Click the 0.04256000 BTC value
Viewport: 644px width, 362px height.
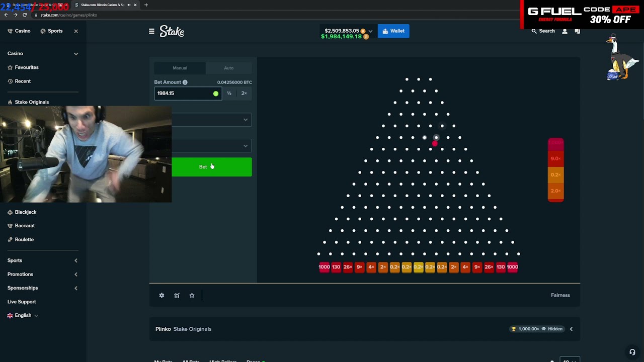click(x=234, y=82)
